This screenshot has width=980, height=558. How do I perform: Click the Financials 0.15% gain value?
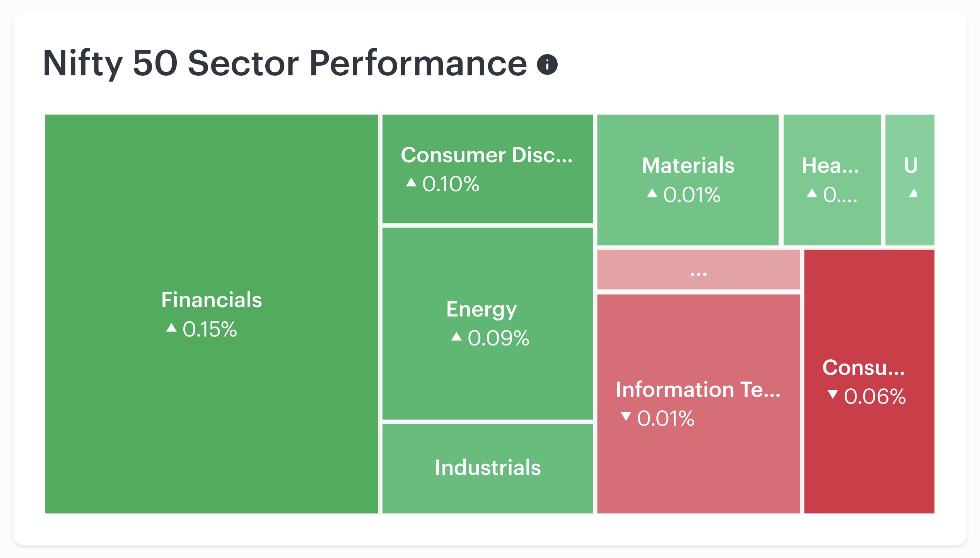click(209, 329)
